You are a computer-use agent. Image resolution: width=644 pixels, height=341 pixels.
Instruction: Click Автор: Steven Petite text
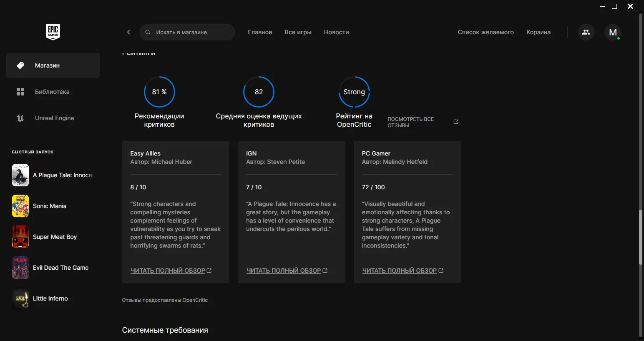coord(275,162)
